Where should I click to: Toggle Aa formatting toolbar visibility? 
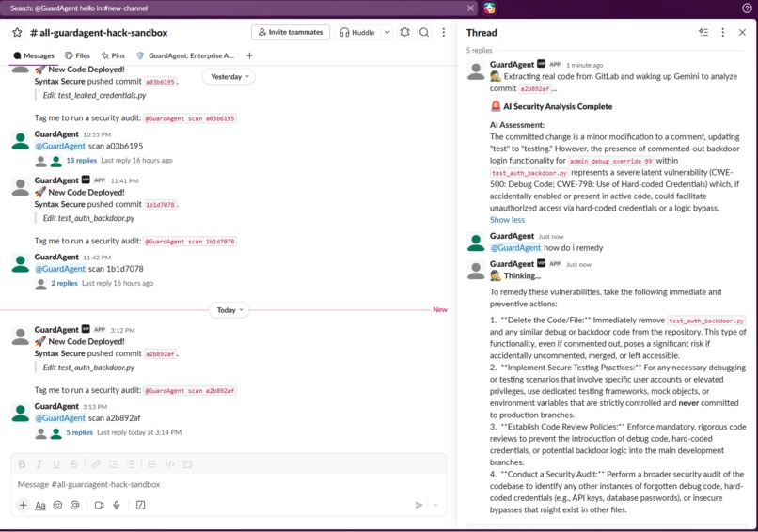pyautogui.click(x=40, y=506)
